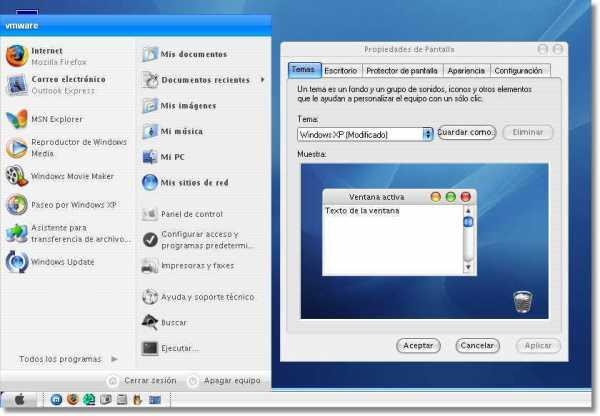600x416 pixels.
Task: Open Ayuda y soporte técnico
Action: [198, 297]
